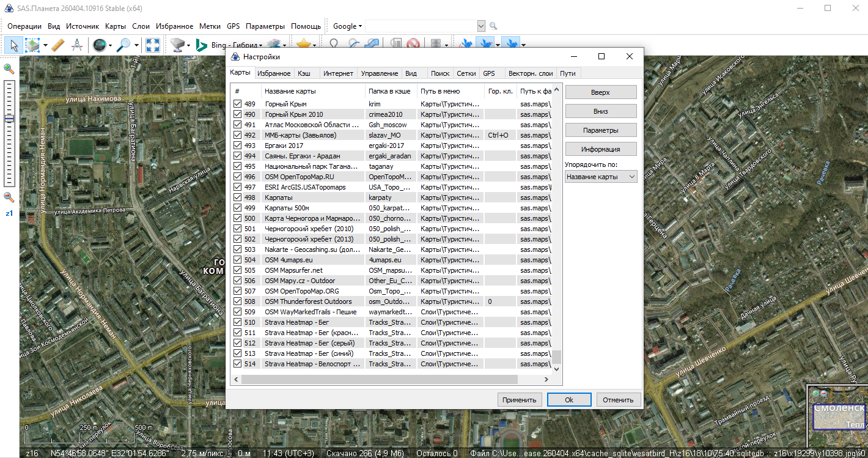Toggle full screen map view icon
Image resolution: width=868 pixels, height=458 pixels.
[x=153, y=45]
